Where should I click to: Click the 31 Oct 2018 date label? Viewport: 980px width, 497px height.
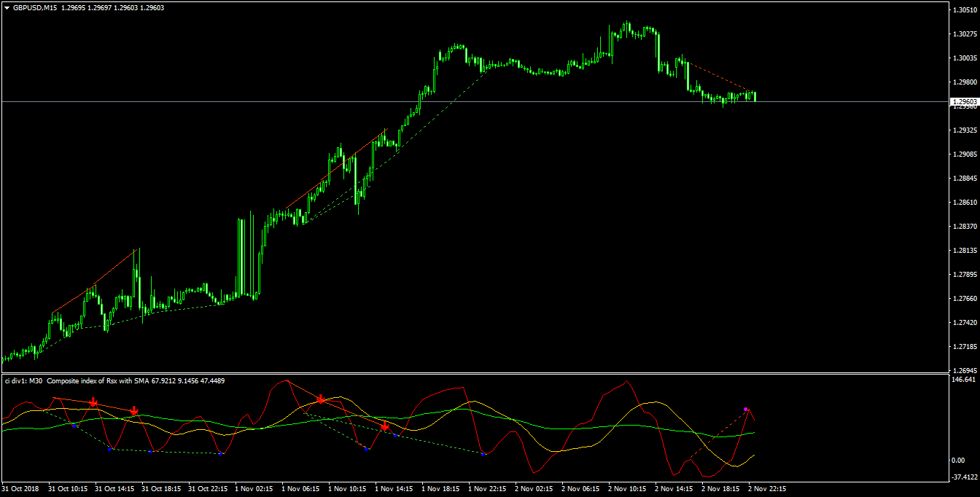click(x=19, y=489)
